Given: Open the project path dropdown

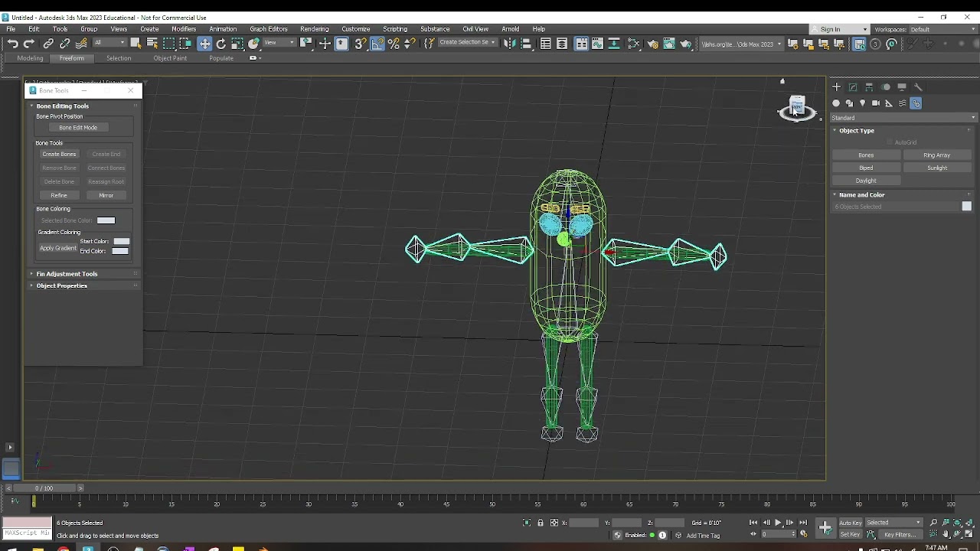Looking at the screenshot, I should click(x=742, y=44).
